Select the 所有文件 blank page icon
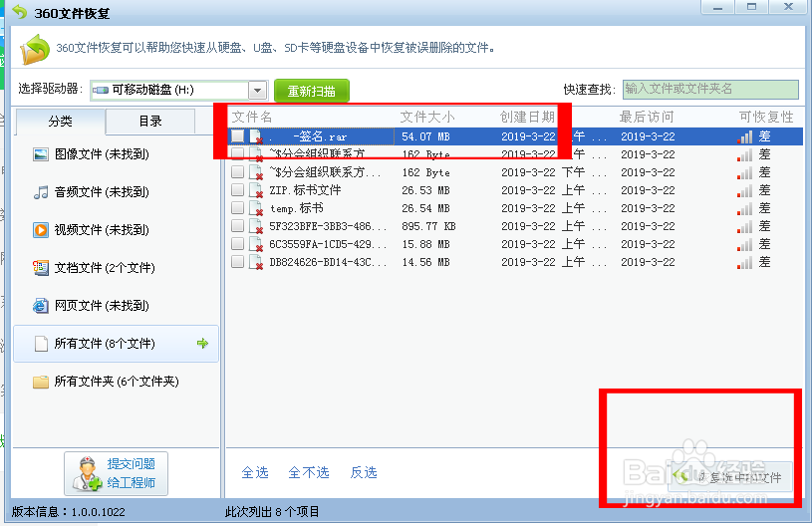Viewport: 812px width, 526px height. pos(41,344)
